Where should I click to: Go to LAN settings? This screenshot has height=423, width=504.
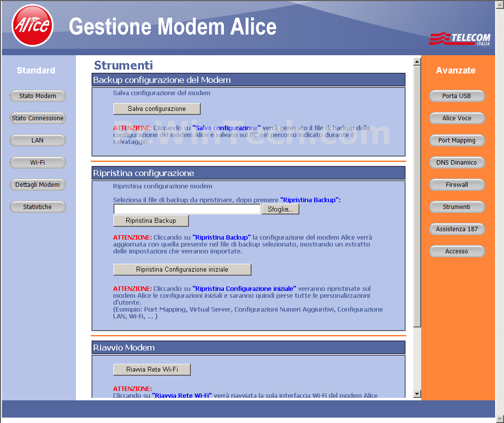click(37, 140)
